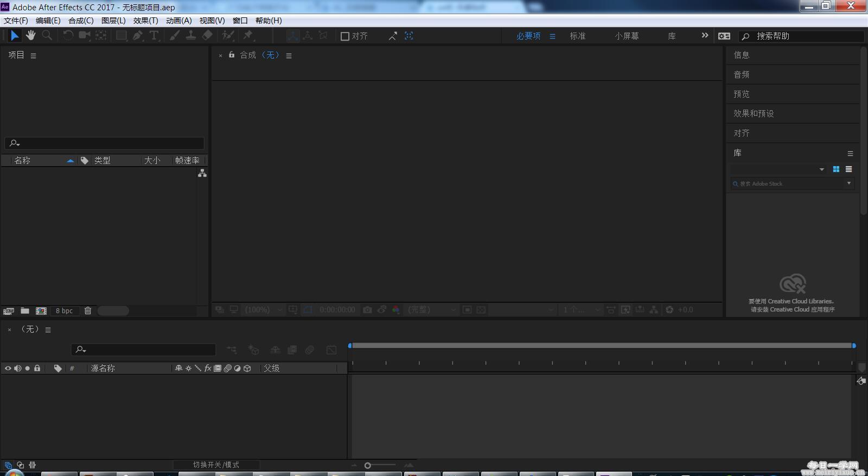
Task: Click the timeline zoom slider handle
Action: (367, 466)
